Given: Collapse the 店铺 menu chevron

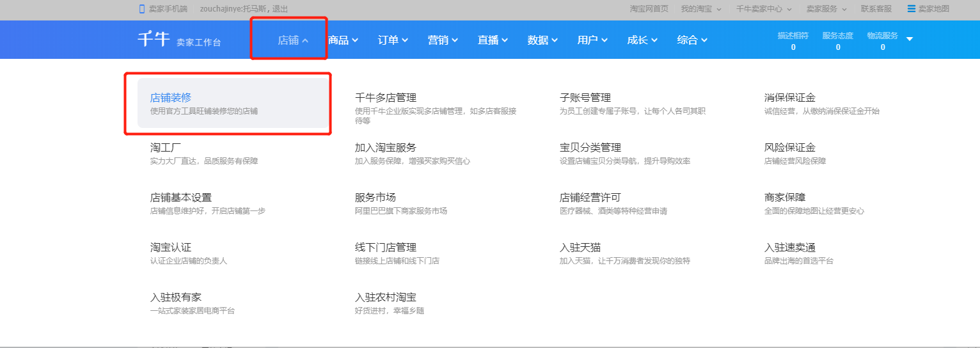Looking at the screenshot, I should 305,40.
